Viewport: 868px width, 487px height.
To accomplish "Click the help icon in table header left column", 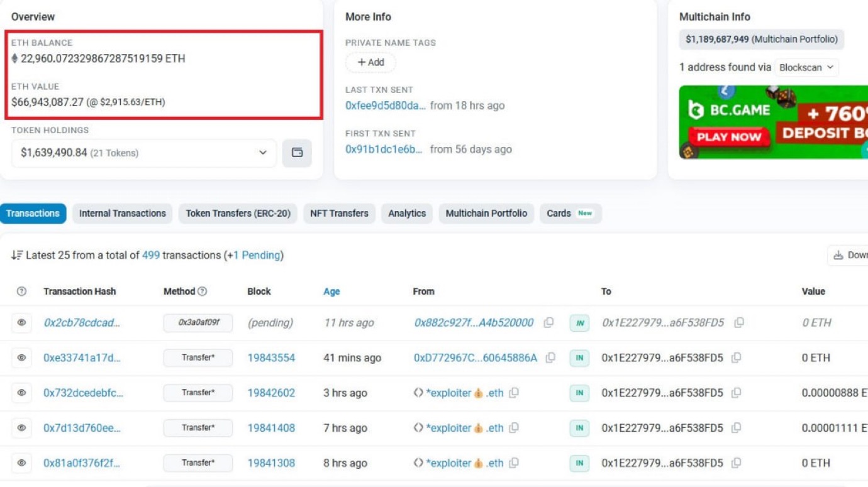I will pos(21,292).
